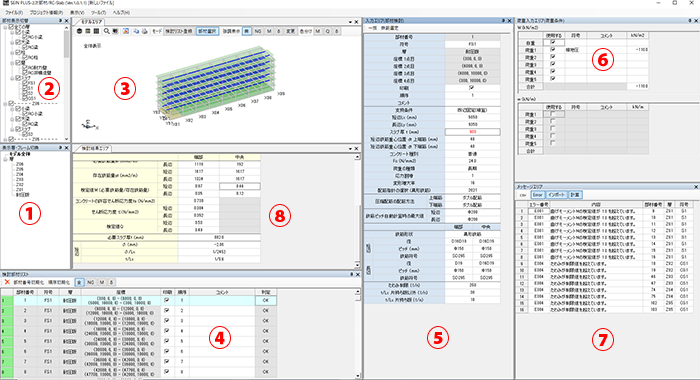The height and width of the screenshot is (380, 700).
Task: Select the Error tab in message area
Action: [x=538, y=195]
